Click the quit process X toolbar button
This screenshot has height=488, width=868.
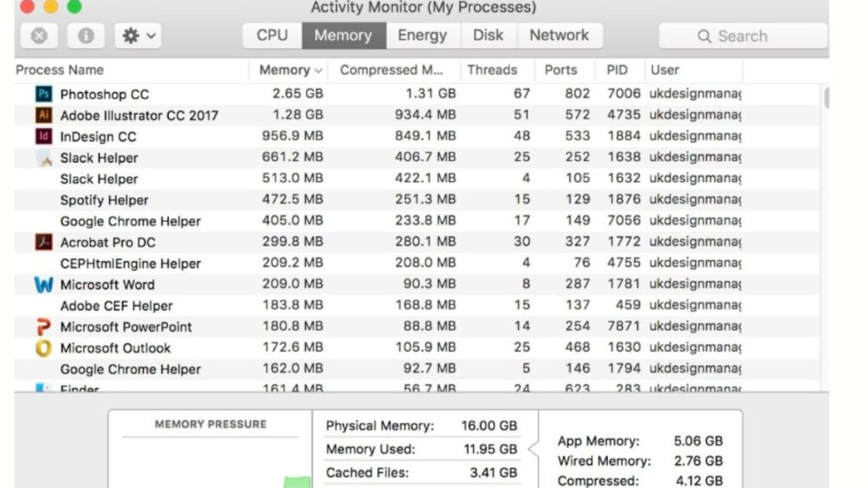(39, 36)
